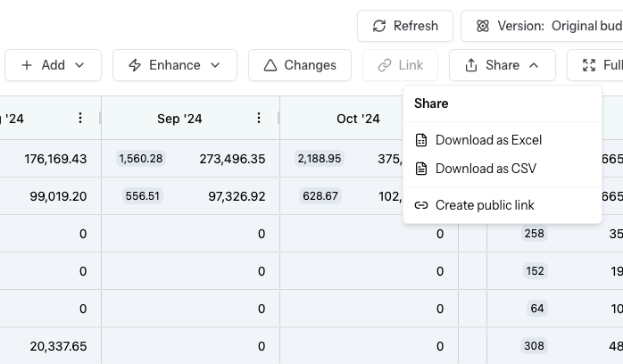Click the Sep '24 column header

click(179, 119)
